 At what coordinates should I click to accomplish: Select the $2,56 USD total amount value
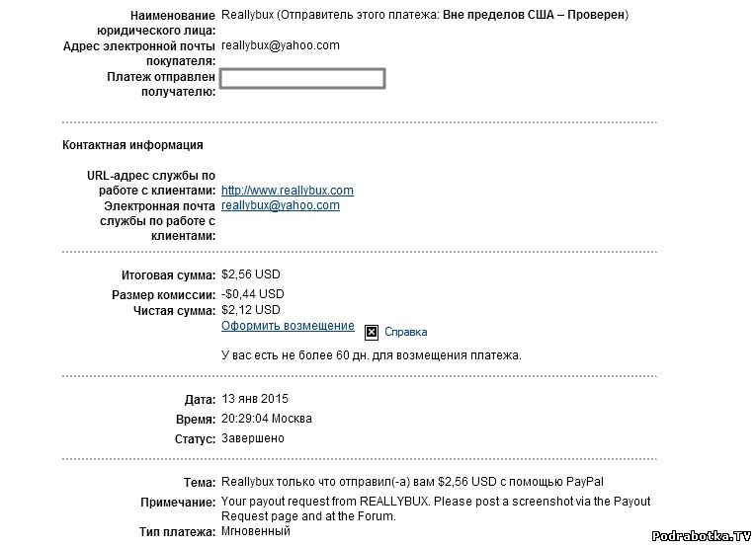pos(251,274)
